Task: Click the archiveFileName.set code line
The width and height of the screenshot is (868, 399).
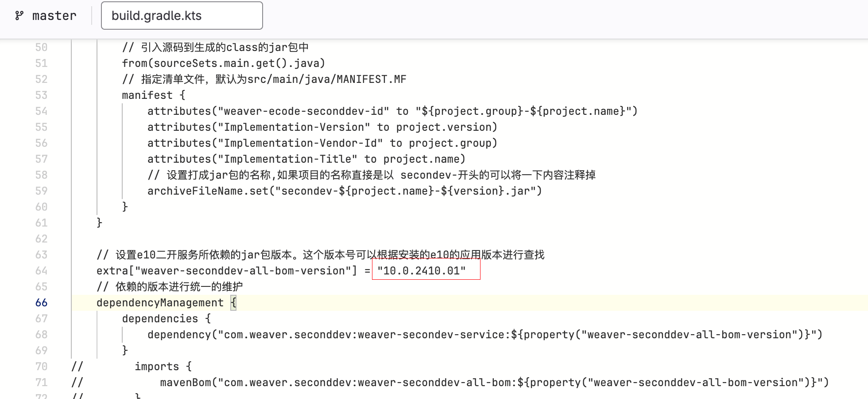Action: (345, 191)
